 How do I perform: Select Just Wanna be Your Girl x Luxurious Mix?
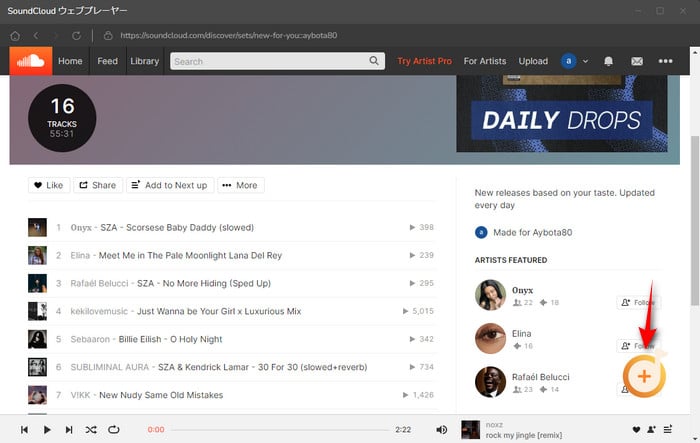click(219, 311)
